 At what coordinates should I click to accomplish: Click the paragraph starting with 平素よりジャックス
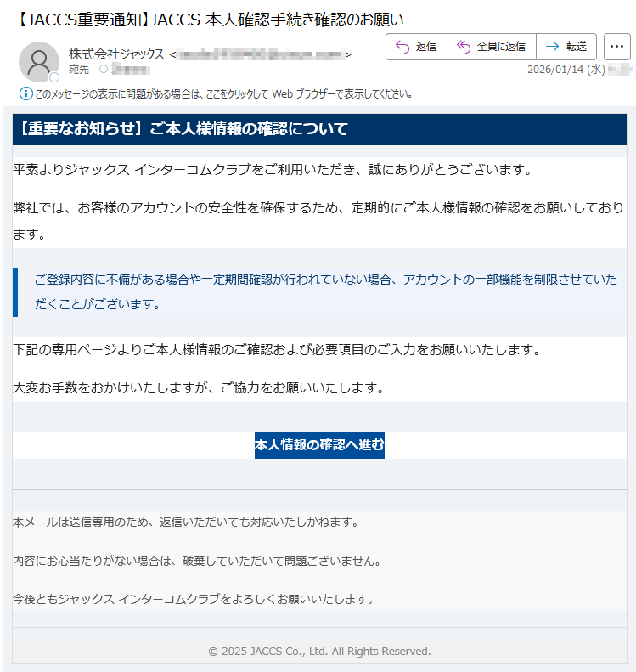[272, 170]
